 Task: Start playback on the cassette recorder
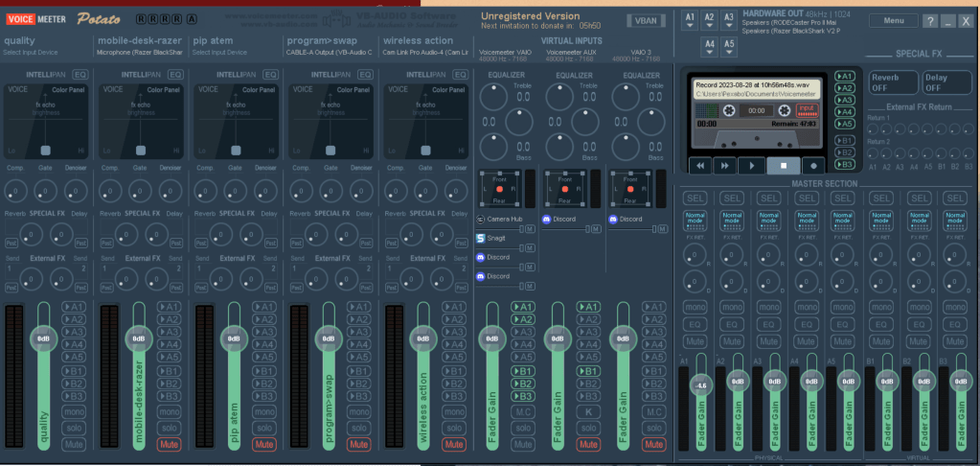pos(752,166)
